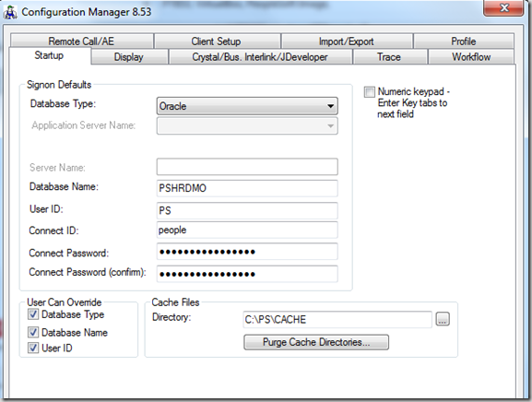The image size is (532, 402).
Task: Click the Database Name field PSHRDMO
Action: (x=247, y=188)
